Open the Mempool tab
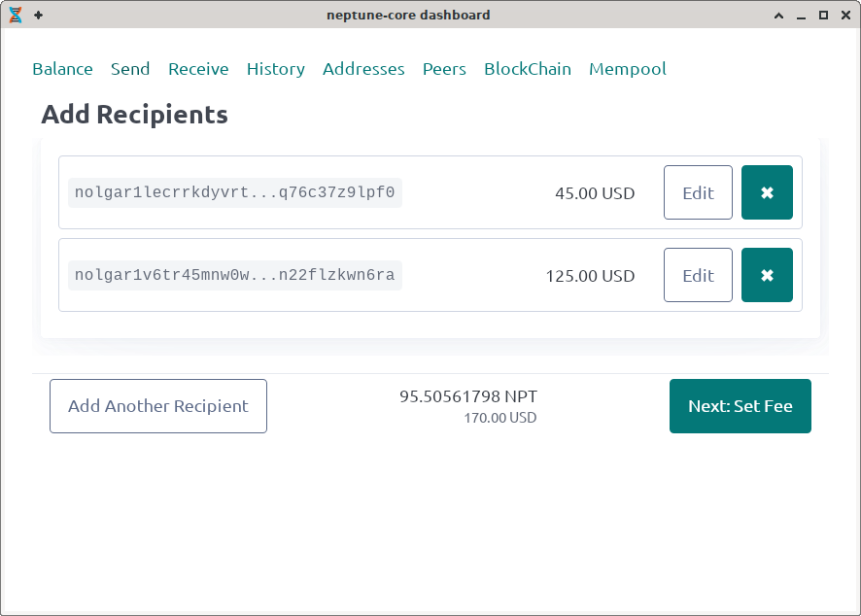Image resolution: width=861 pixels, height=616 pixels. pyautogui.click(x=628, y=69)
